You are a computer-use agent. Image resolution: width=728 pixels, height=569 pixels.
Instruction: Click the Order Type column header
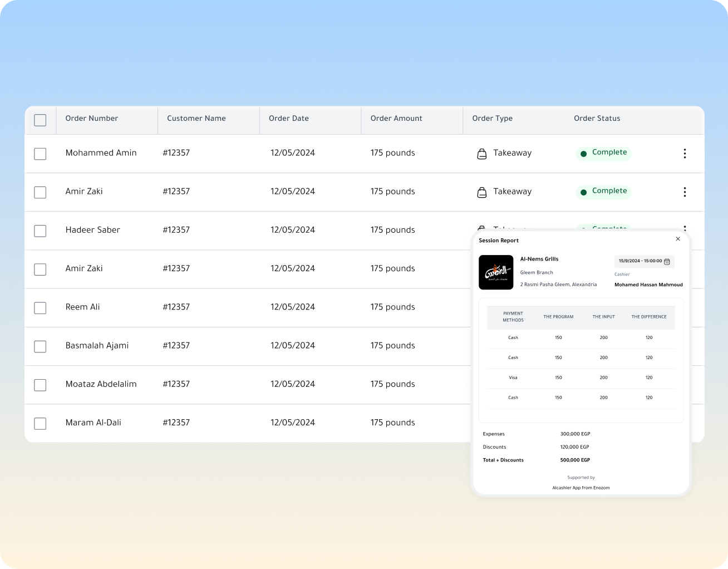(493, 118)
